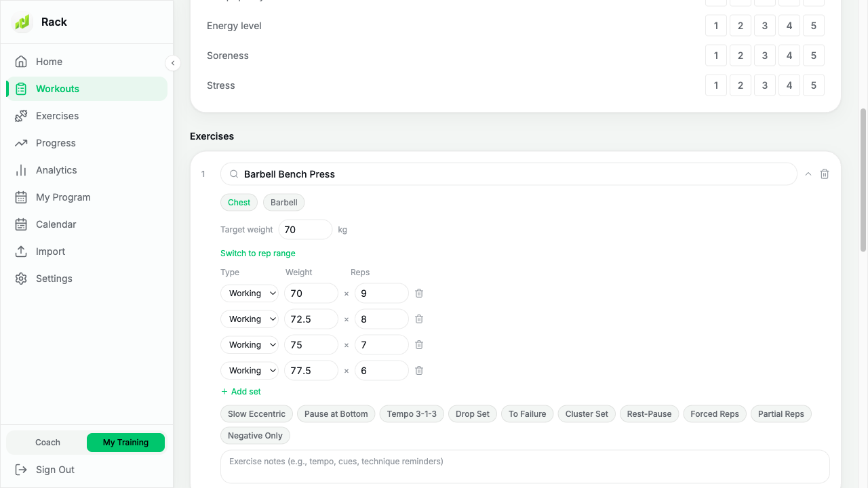This screenshot has height=488, width=868.
Task: Open Analytics via the bar chart icon
Action: 21,170
